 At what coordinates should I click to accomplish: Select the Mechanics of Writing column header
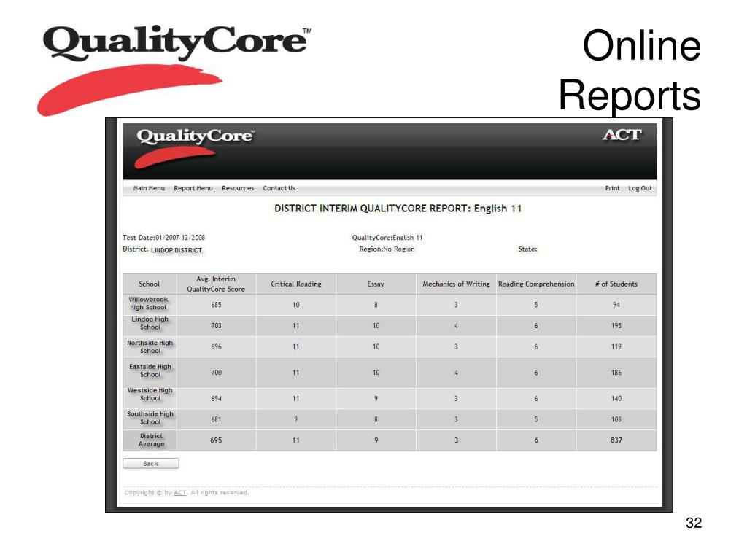[x=456, y=284]
